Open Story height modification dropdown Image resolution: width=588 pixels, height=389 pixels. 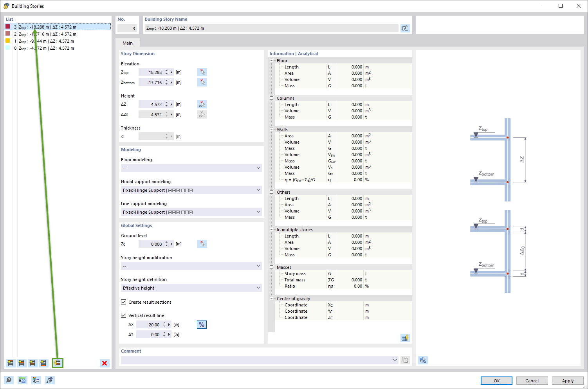[x=191, y=266]
